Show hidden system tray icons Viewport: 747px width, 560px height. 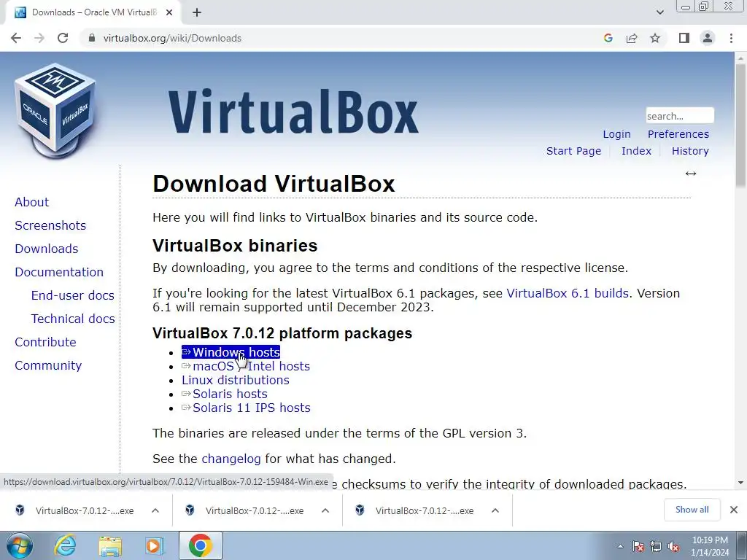pos(620,546)
